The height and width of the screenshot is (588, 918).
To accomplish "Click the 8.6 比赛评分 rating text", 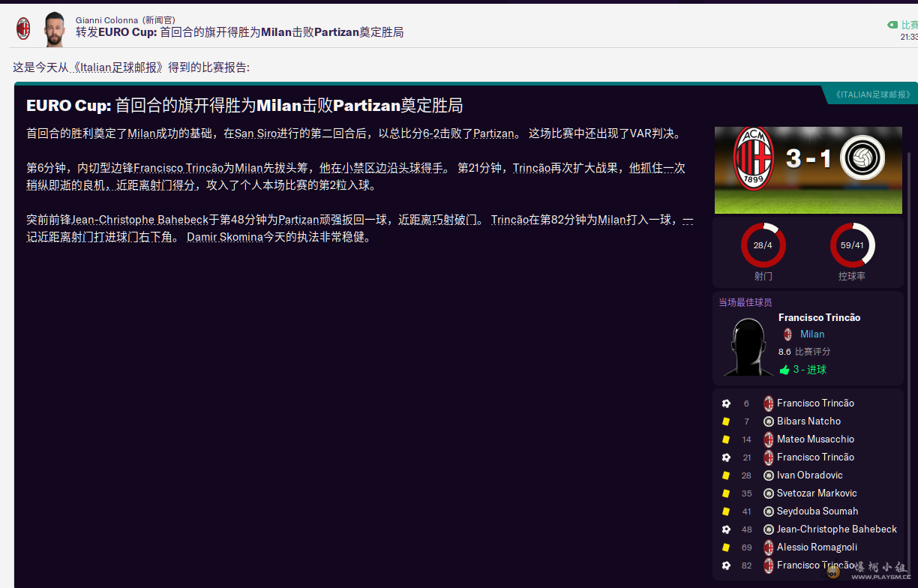I will 804,352.
